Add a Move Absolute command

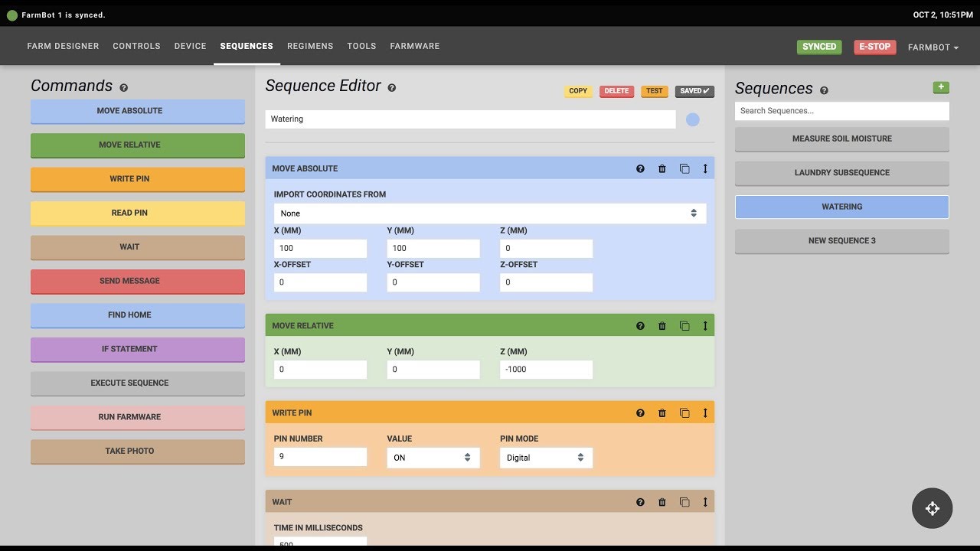138,111
